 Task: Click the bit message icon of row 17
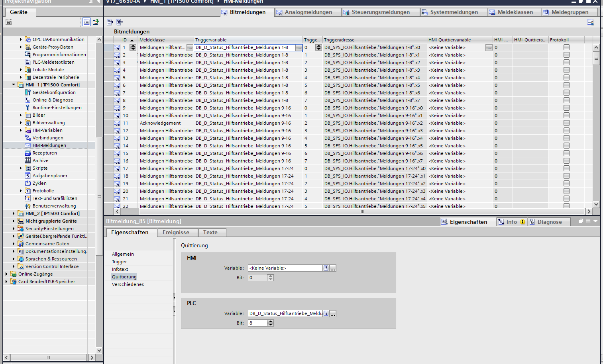tap(117, 168)
